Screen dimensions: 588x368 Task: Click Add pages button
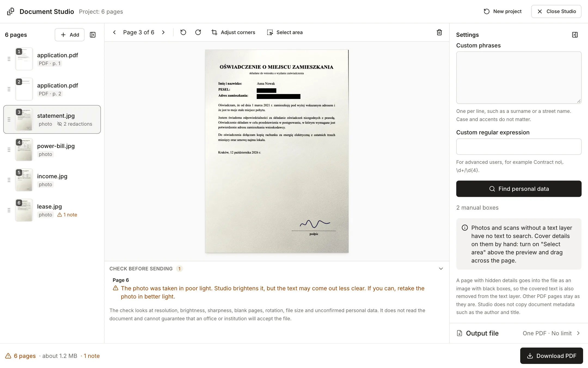tap(70, 35)
